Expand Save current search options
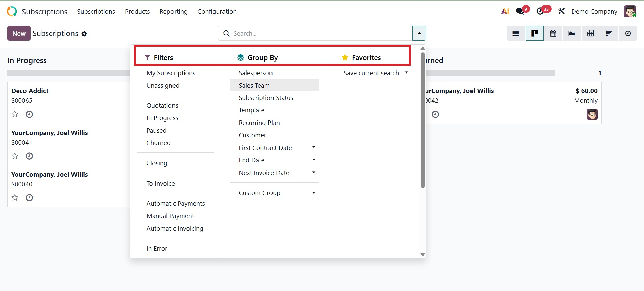This screenshot has width=644, height=291. coord(406,72)
